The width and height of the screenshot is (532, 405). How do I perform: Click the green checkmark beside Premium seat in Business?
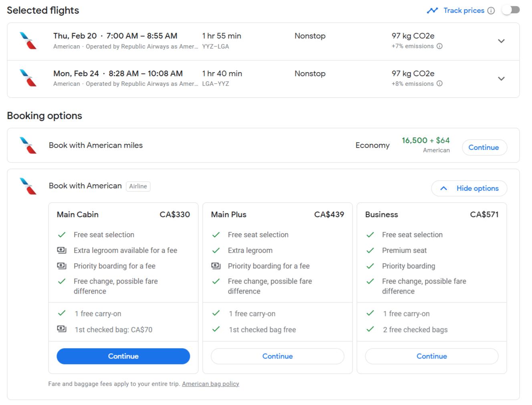pos(370,250)
